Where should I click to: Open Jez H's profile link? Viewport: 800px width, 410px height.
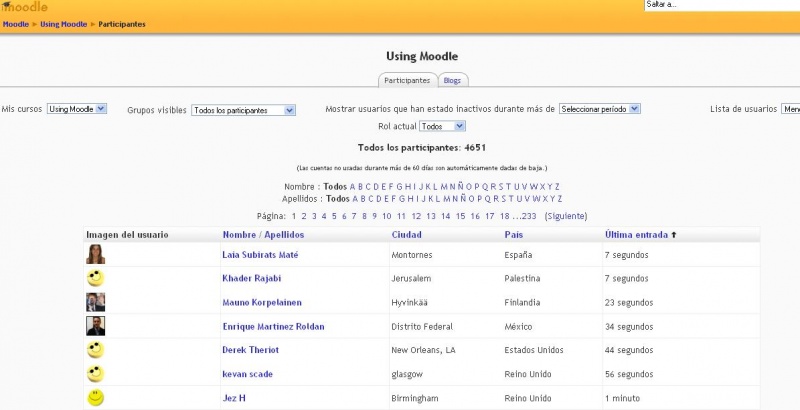[x=234, y=398]
